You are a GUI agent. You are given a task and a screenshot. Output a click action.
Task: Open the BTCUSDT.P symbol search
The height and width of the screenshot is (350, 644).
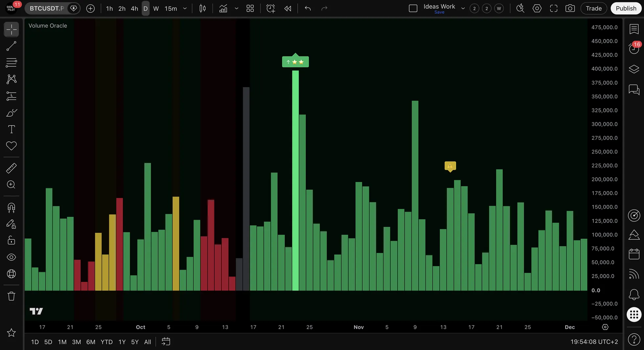[47, 9]
